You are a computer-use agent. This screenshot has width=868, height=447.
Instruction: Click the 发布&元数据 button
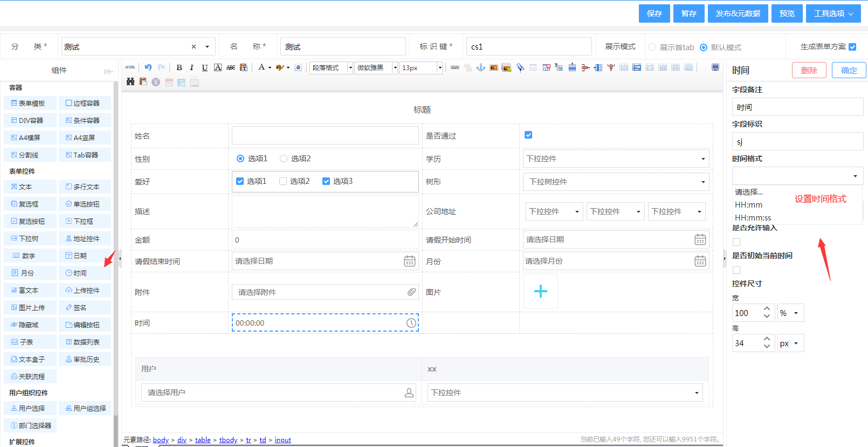738,13
